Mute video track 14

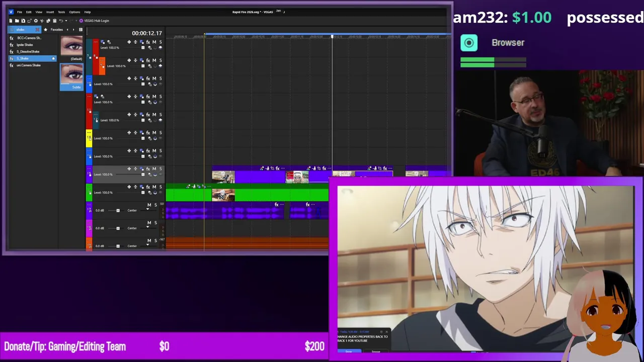click(x=154, y=151)
